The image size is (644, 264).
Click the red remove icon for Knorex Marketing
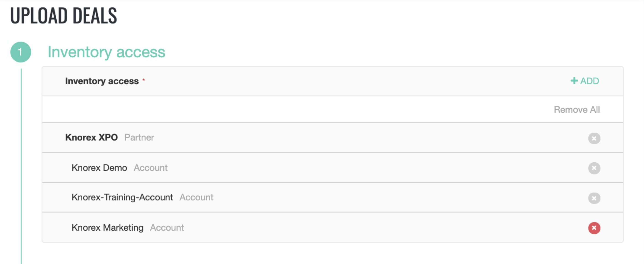(594, 228)
